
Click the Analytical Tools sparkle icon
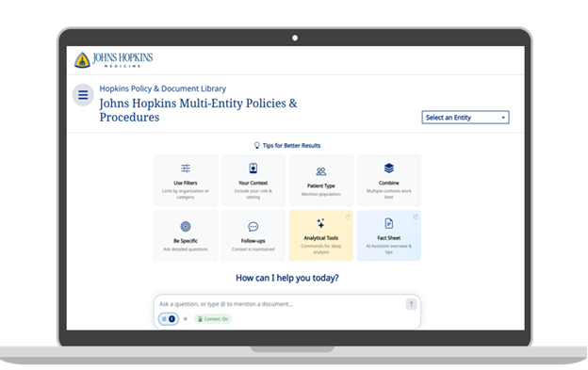tap(321, 223)
